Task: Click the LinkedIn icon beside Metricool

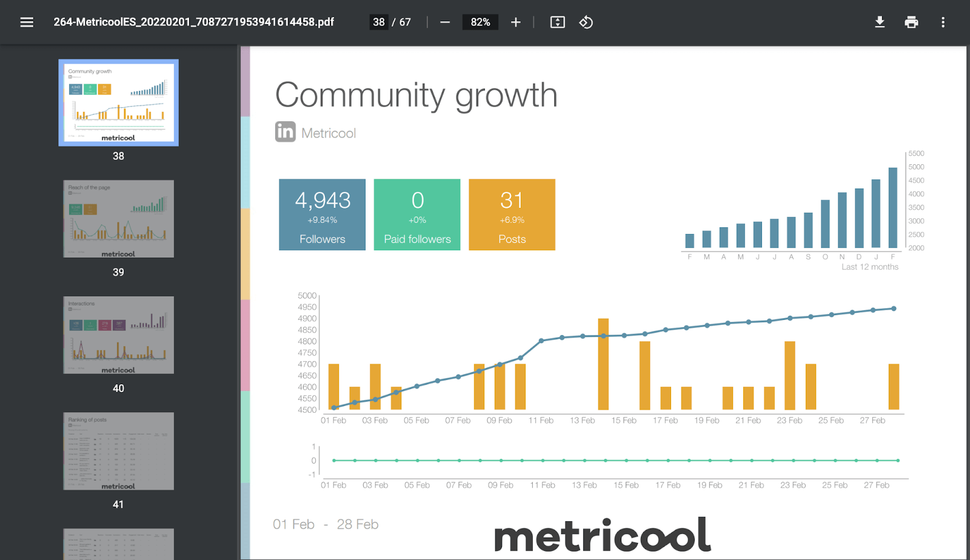Action: (284, 132)
